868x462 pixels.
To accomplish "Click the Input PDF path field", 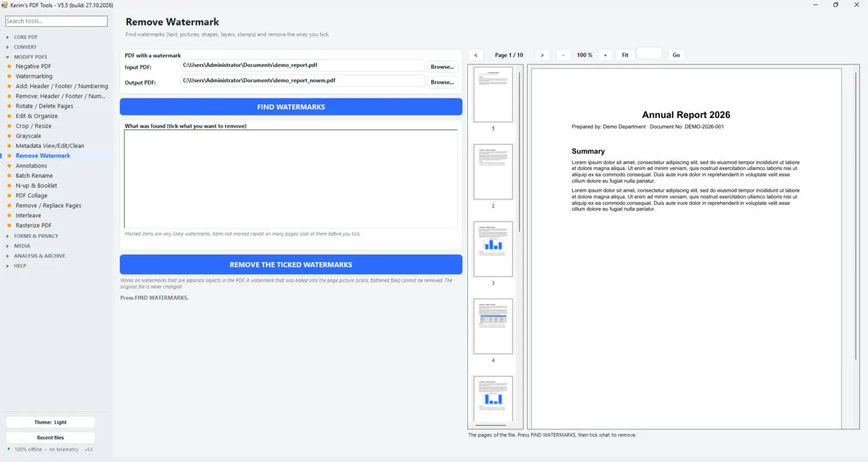I will pos(302,66).
